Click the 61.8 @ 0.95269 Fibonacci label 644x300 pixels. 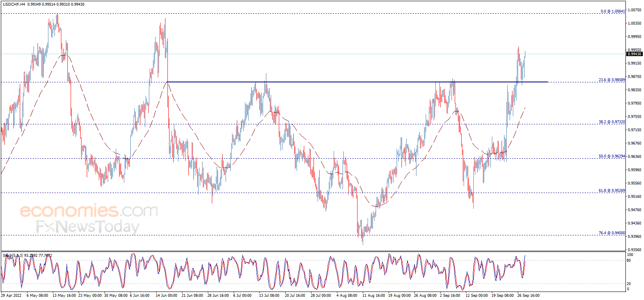611,191
